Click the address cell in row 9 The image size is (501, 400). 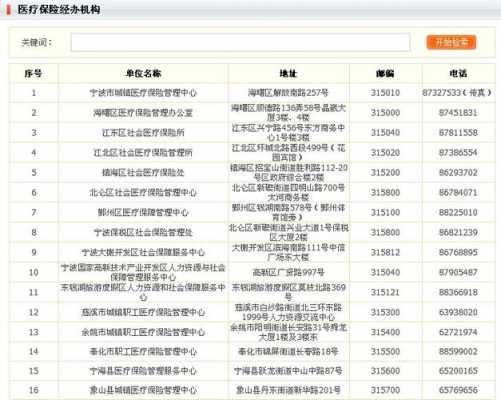coord(288,252)
